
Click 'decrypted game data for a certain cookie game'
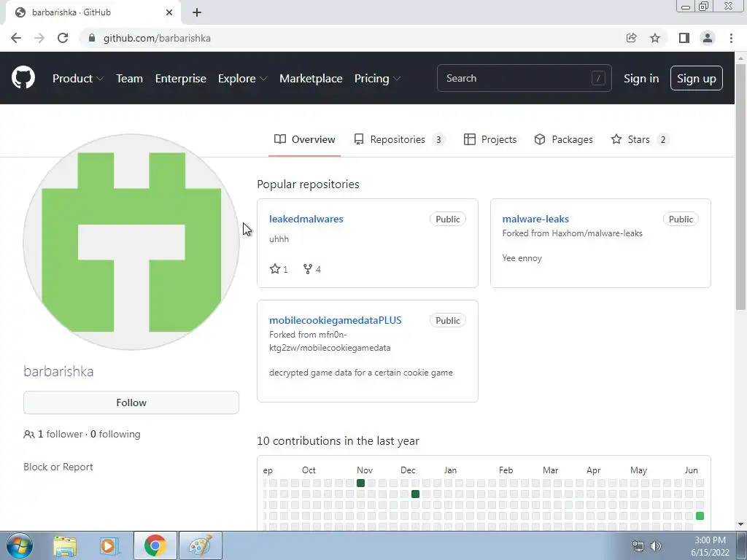360,373
